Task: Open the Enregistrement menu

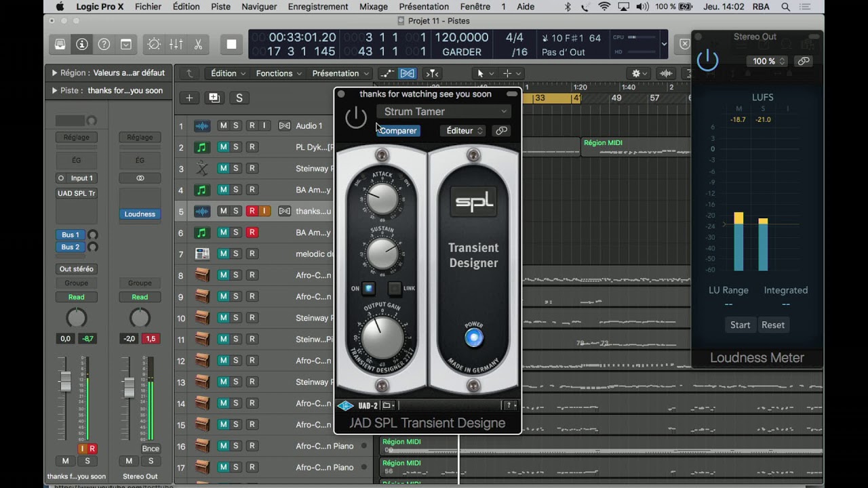Action: [319, 7]
